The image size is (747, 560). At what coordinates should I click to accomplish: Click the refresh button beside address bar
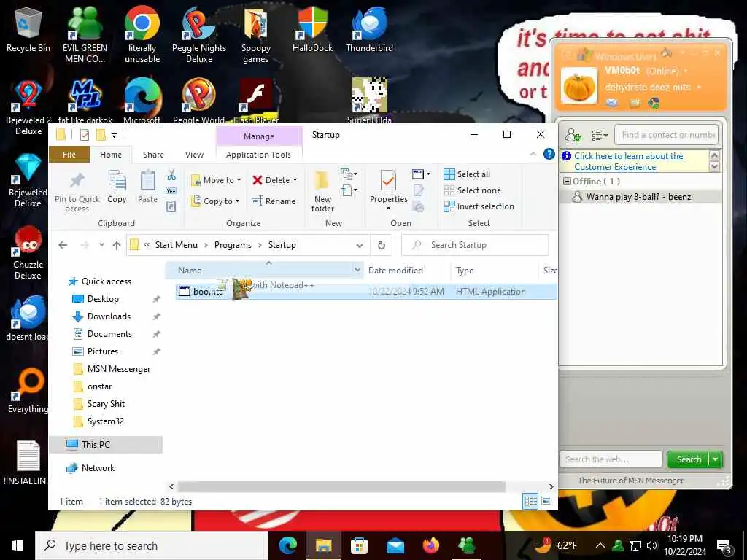tap(381, 245)
